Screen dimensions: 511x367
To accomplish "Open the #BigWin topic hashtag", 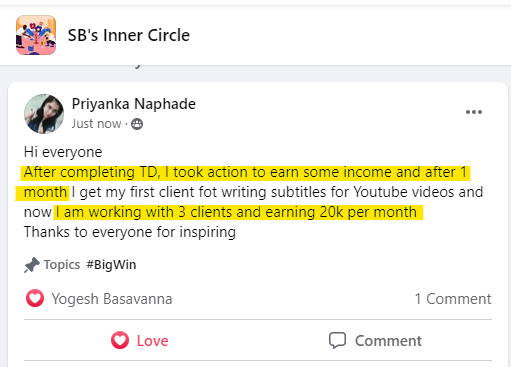I will coord(111,265).
